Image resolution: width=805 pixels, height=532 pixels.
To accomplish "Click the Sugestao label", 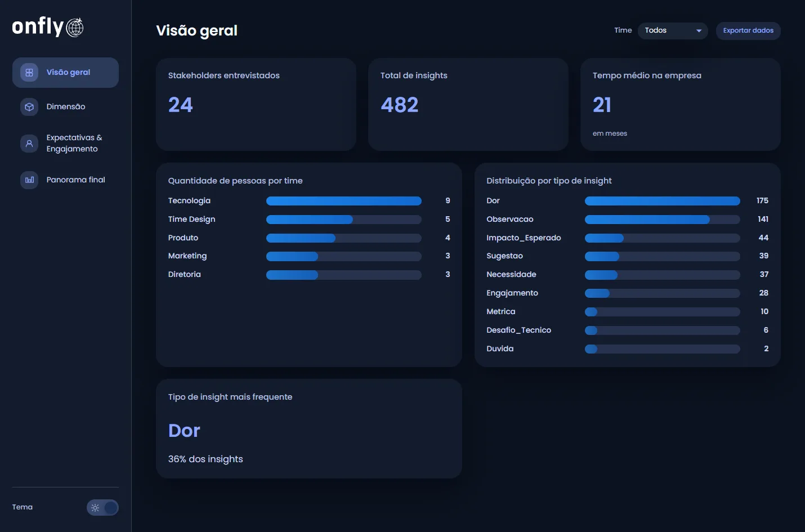I will [505, 256].
